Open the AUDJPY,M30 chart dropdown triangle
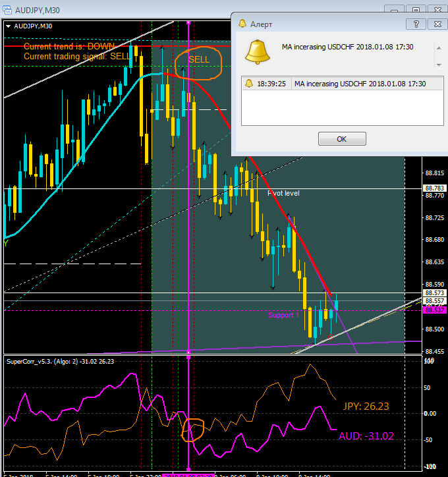This screenshot has width=448, height=477. tap(8, 26)
